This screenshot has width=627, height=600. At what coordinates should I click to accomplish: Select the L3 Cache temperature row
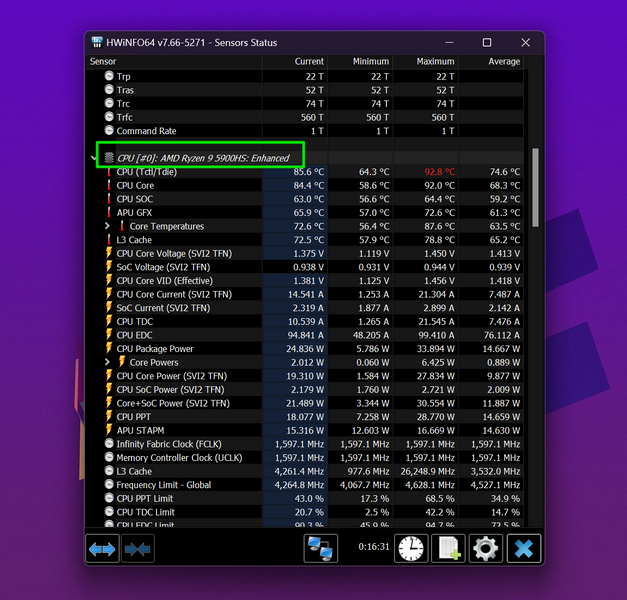[x=134, y=240]
